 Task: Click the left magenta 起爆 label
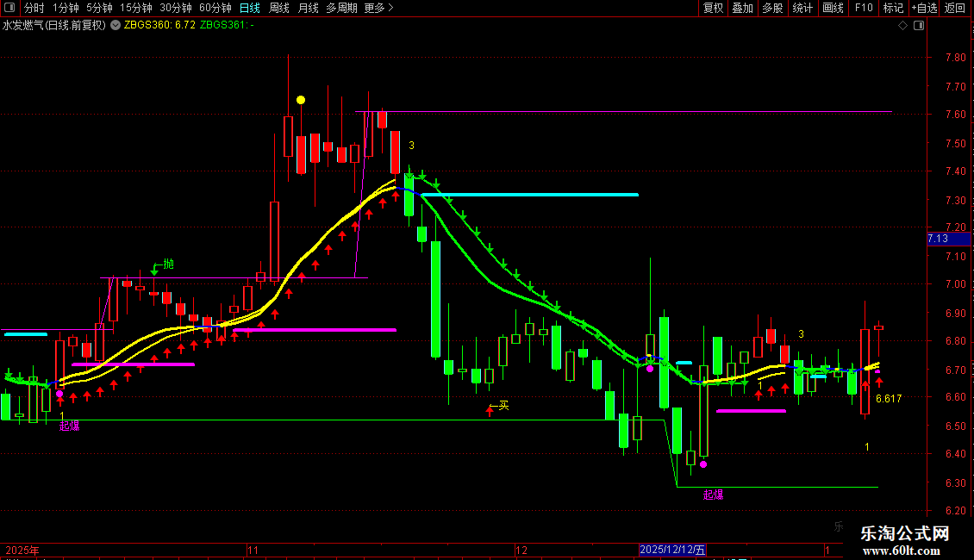pos(69,426)
